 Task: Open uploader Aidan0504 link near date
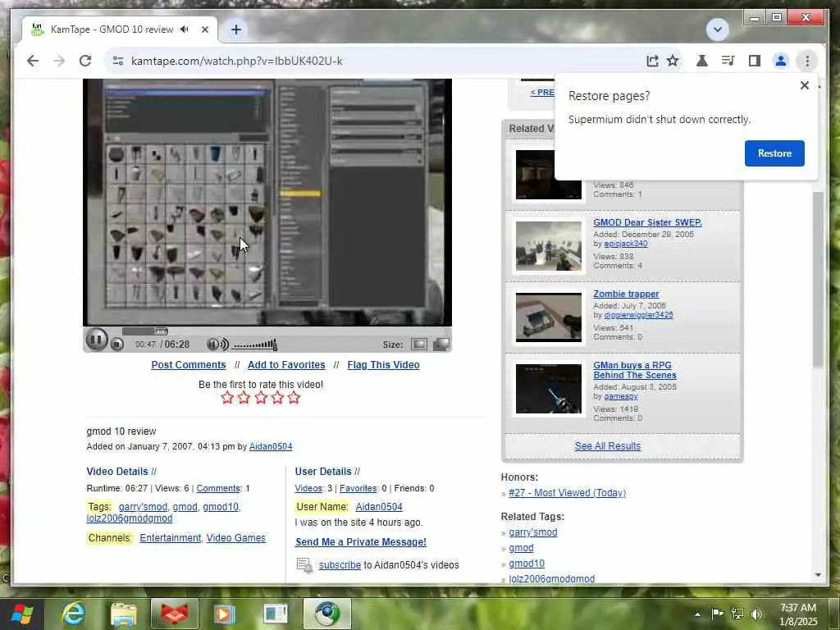271,446
